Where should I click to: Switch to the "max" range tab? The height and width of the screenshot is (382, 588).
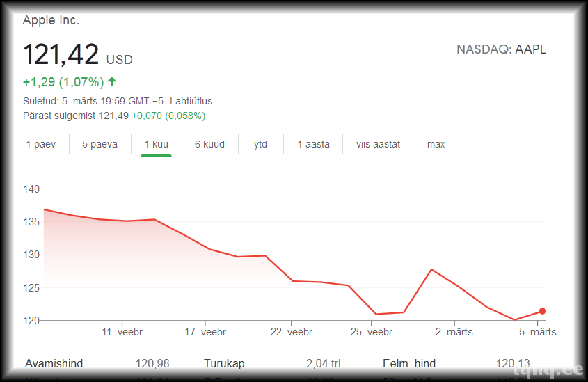point(436,144)
